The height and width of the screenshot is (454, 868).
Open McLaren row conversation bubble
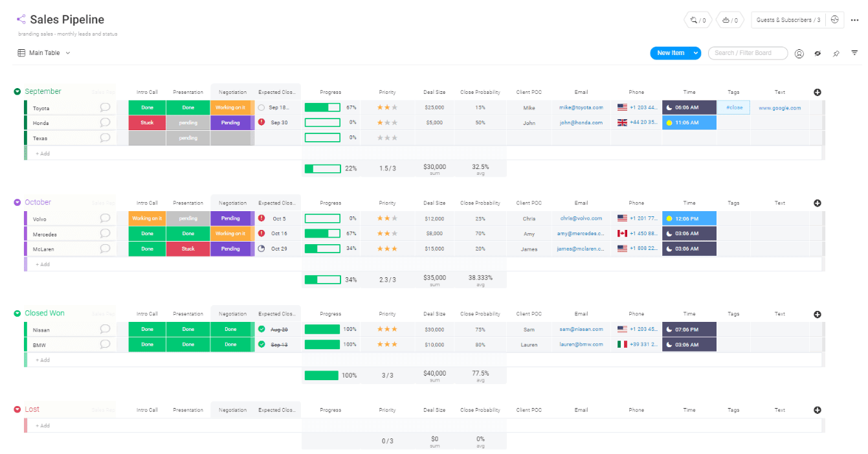coord(106,249)
